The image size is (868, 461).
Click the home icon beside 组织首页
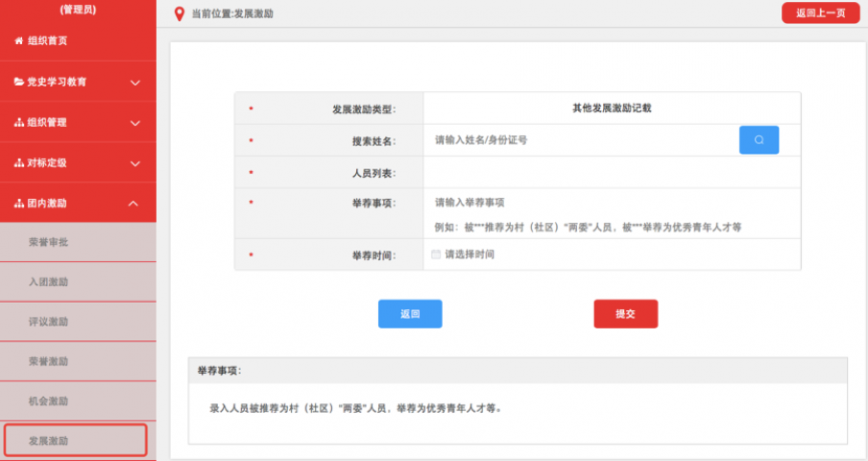[18, 41]
